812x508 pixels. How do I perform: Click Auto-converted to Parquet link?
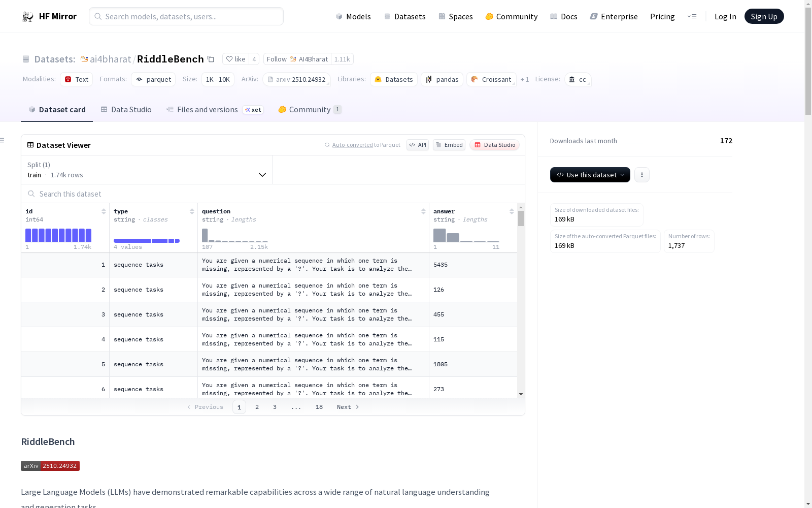click(366, 145)
